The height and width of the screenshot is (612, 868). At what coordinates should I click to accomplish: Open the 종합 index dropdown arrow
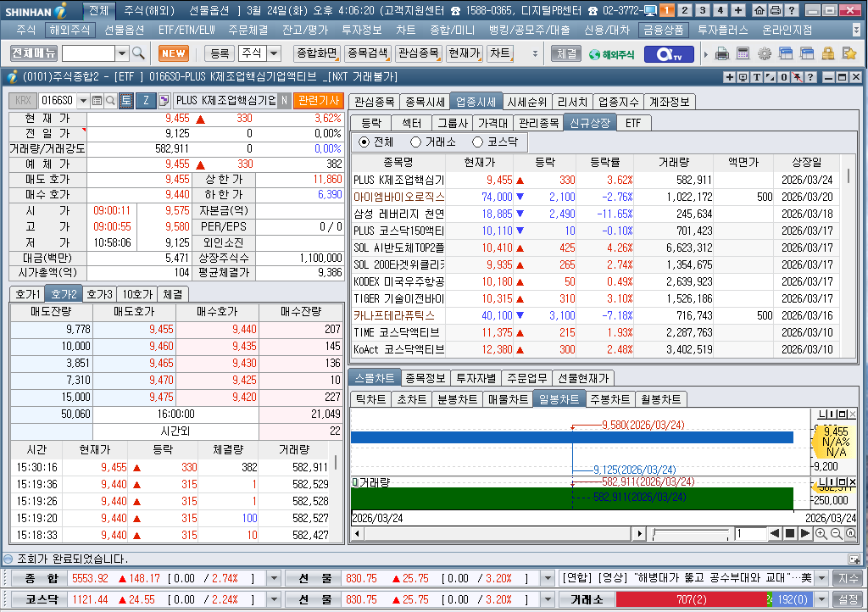pos(274,579)
